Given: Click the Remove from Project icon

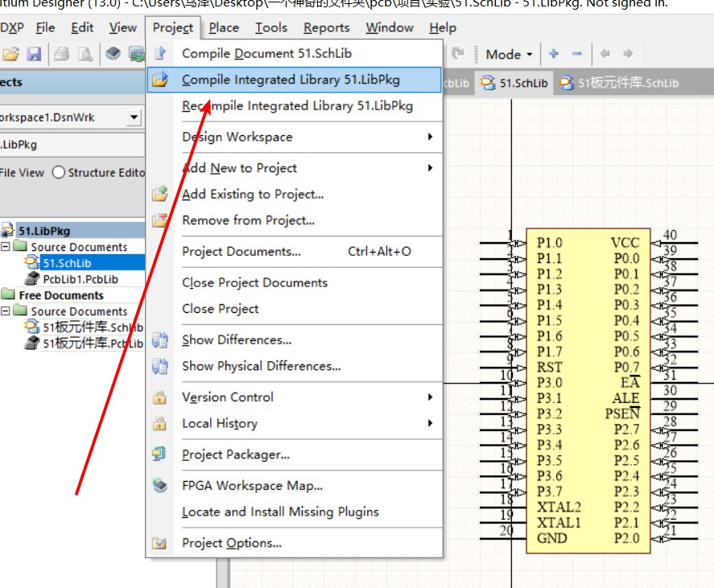Looking at the screenshot, I should pyautogui.click(x=160, y=220).
